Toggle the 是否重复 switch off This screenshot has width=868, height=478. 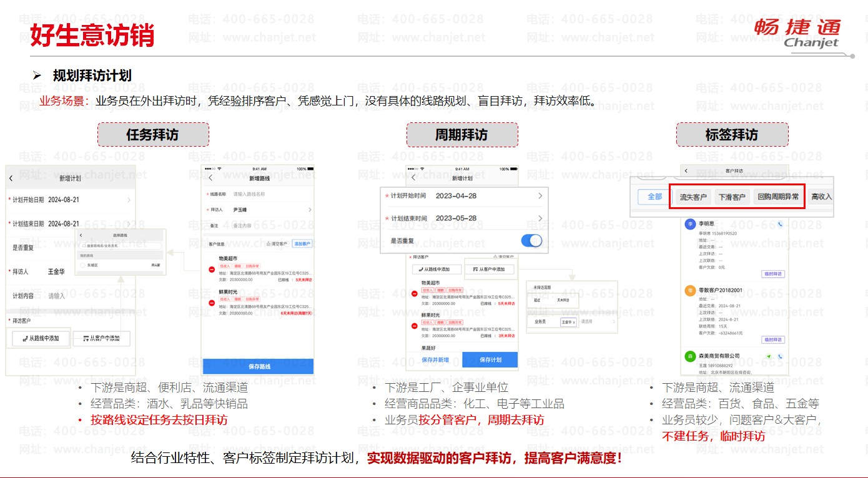tap(531, 241)
